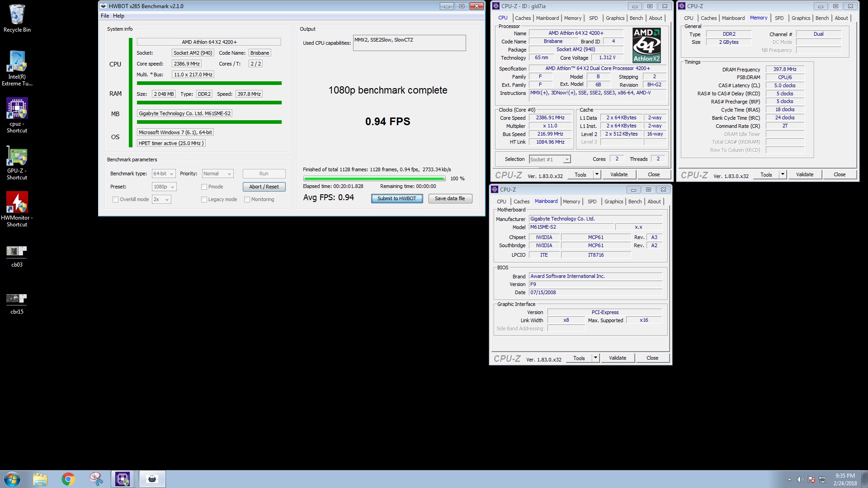Expand Tools arrow in Memory CPU-Z window

pyautogui.click(x=783, y=174)
